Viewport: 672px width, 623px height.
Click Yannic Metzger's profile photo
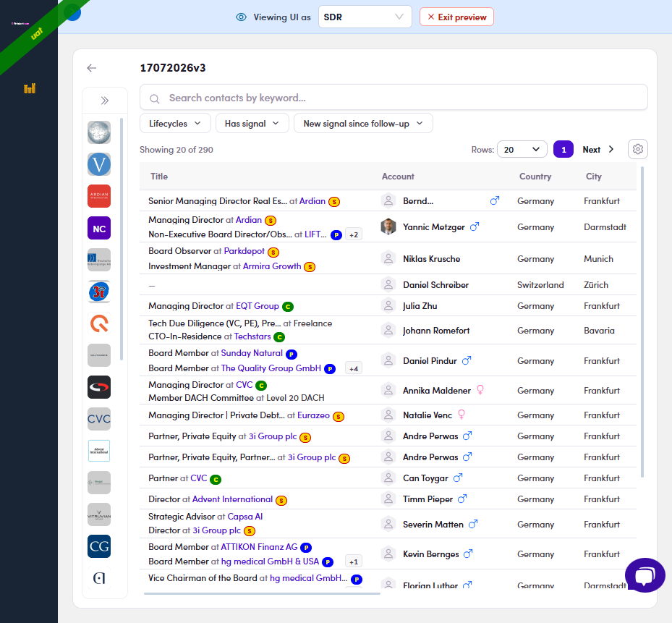388,226
